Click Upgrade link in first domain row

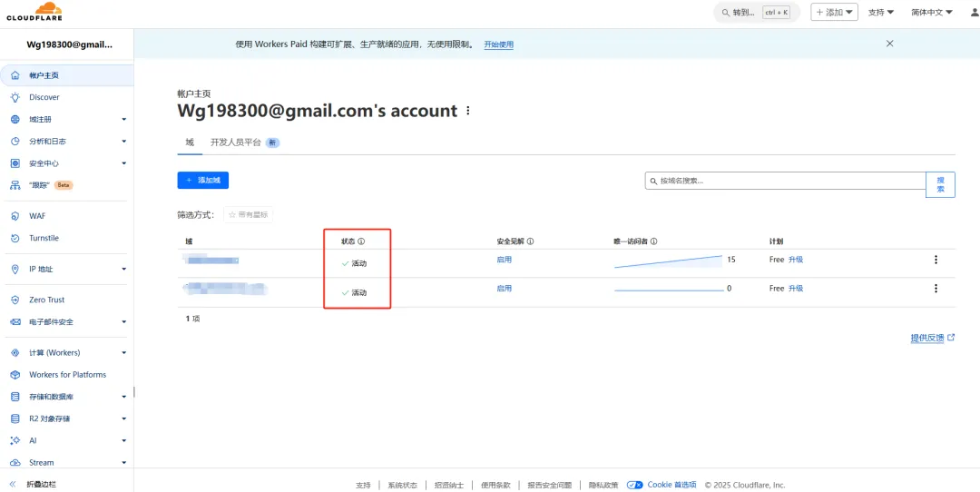796,260
